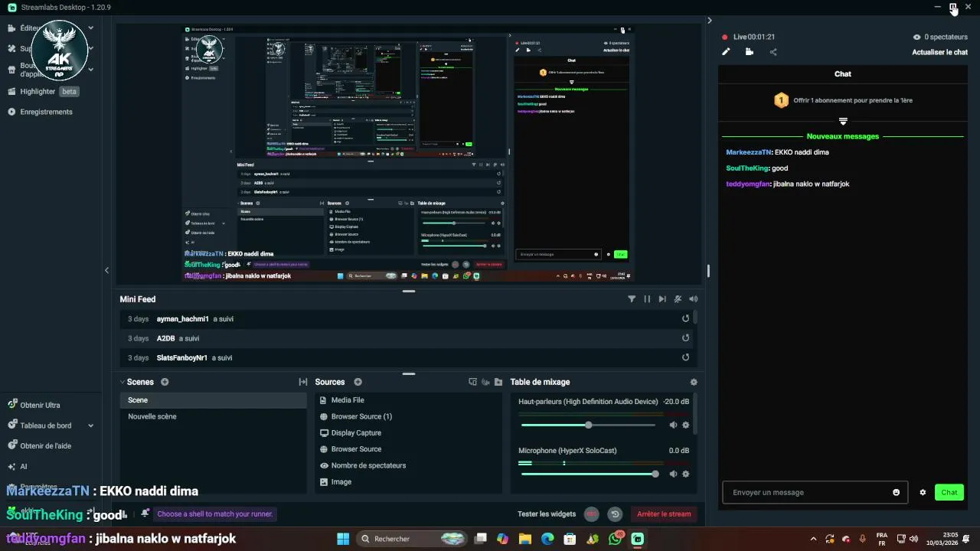980x551 pixels.
Task: Toggle the REC recording button
Action: (591, 514)
